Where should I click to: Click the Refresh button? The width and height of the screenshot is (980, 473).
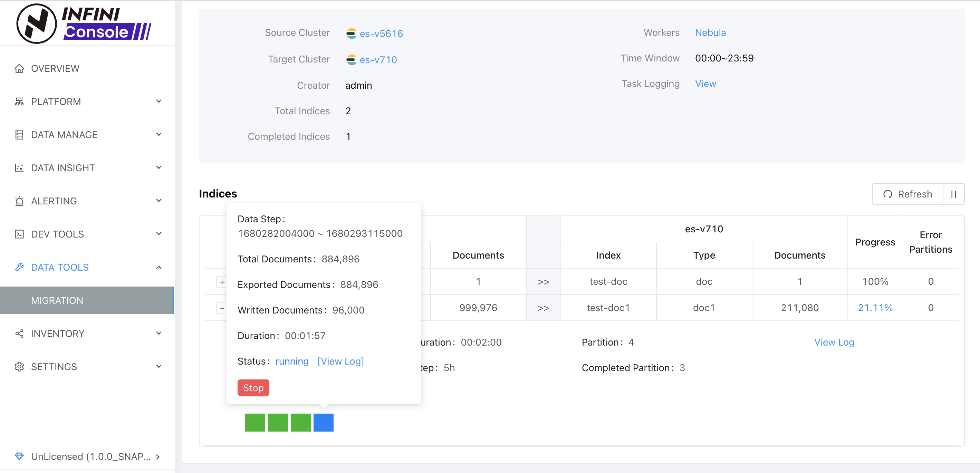[x=907, y=194]
